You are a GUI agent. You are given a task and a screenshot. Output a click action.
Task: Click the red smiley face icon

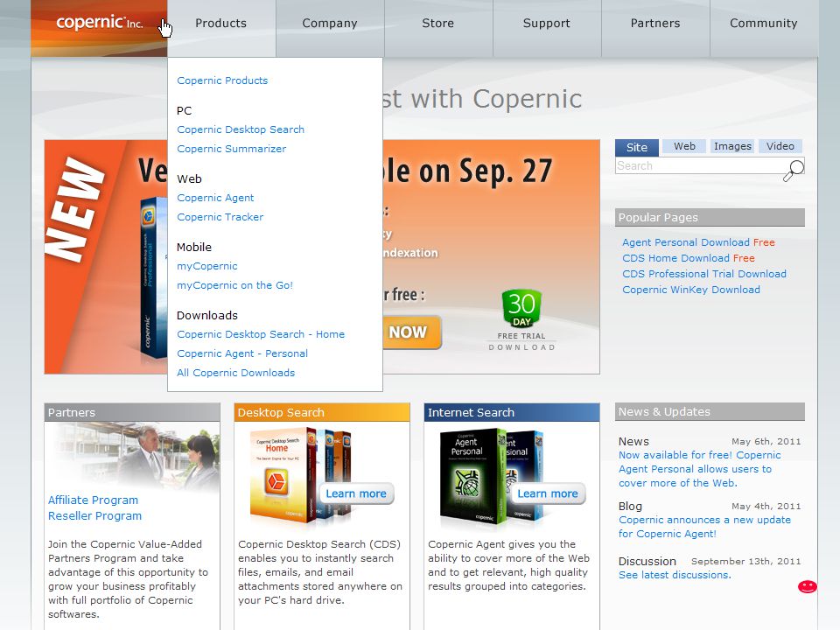coord(808,586)
